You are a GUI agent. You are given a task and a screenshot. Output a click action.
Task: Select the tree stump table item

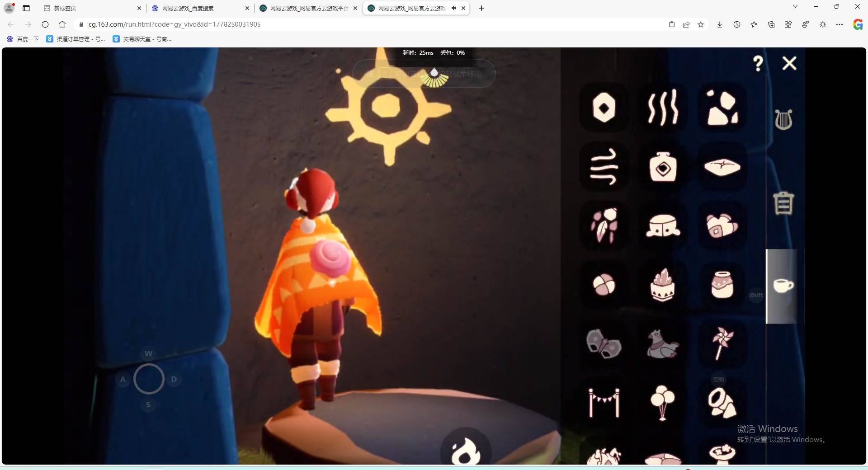click(663, 226)
